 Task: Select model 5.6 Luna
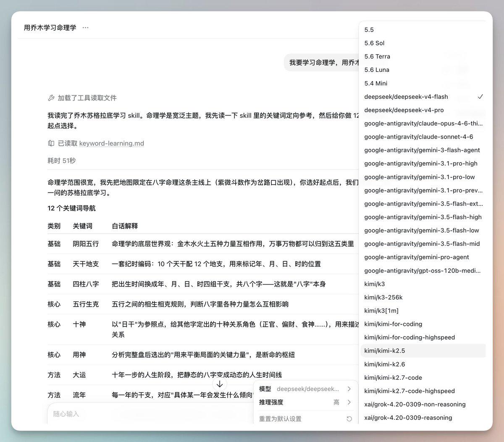click(x=423, y=70)
